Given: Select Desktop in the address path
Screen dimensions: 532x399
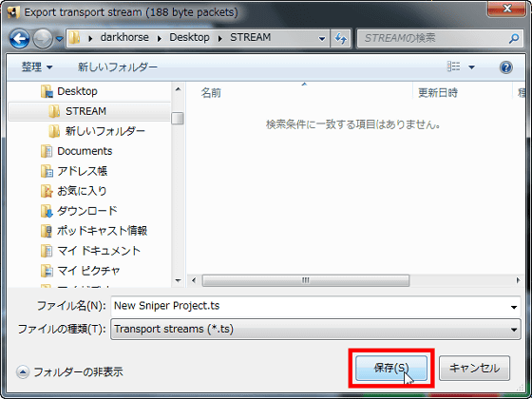Looking at the screenshot, I should (189, 37).
